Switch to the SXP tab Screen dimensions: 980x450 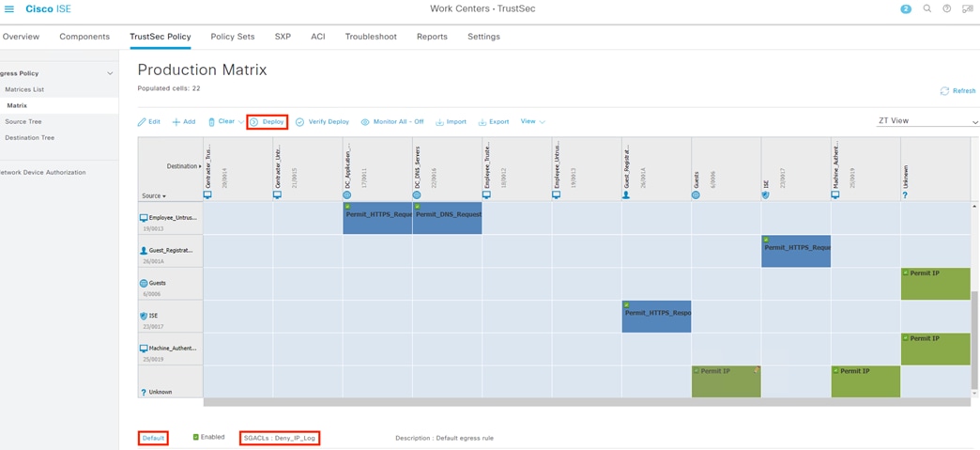click(283, 37)
